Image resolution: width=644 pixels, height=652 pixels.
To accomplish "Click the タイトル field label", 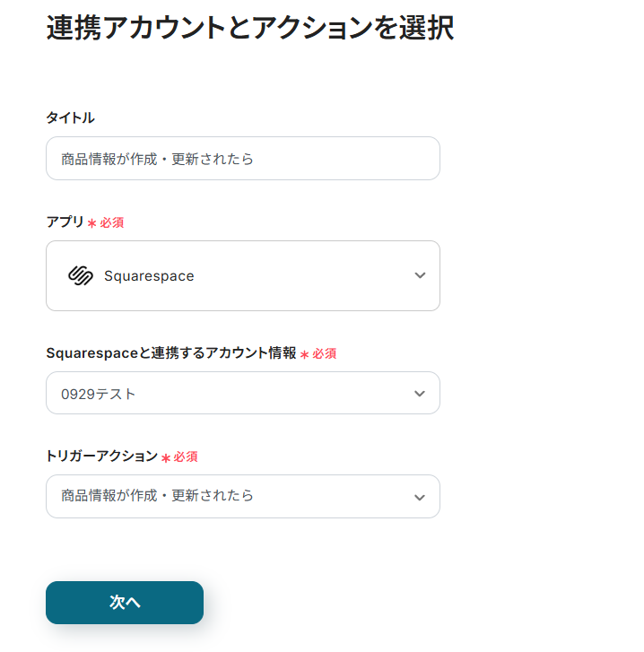I will coord(70,117).
